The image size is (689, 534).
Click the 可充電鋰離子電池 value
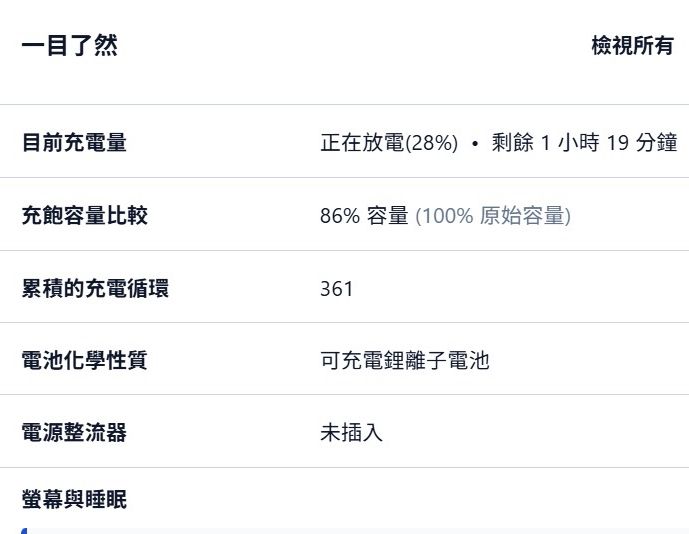click(405, 360)
